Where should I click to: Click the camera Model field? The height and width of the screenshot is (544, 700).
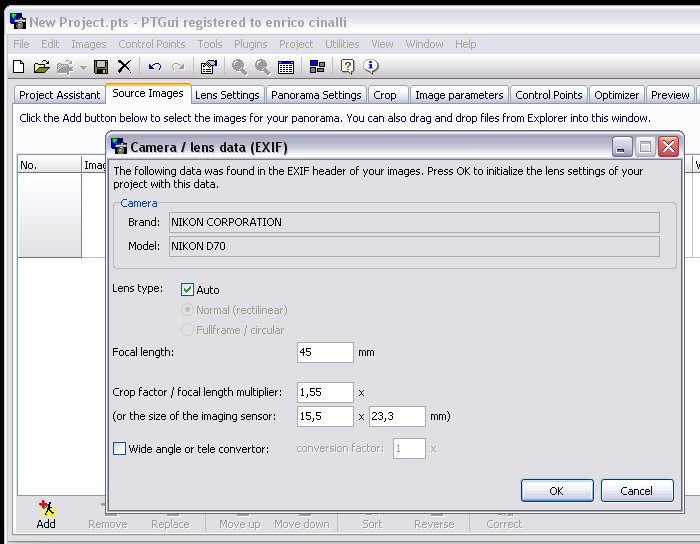414,246
